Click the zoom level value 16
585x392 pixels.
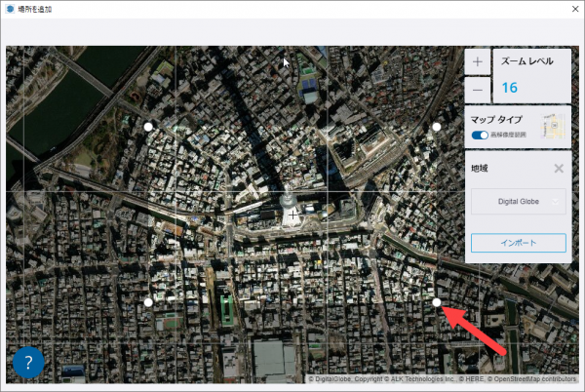tap(510, 88)
